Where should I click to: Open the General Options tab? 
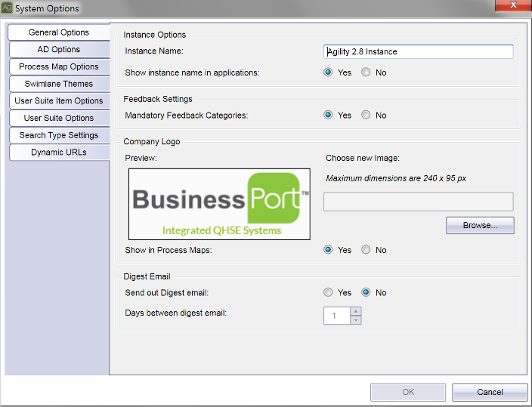[x=59, y=32]
